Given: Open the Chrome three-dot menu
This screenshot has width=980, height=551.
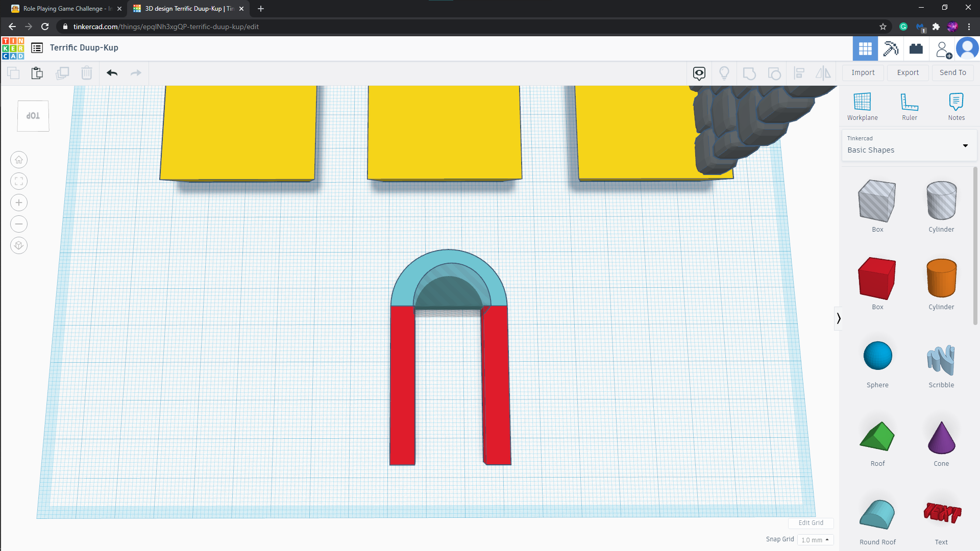Looking at the screenshot, I should tap(969, 27).
